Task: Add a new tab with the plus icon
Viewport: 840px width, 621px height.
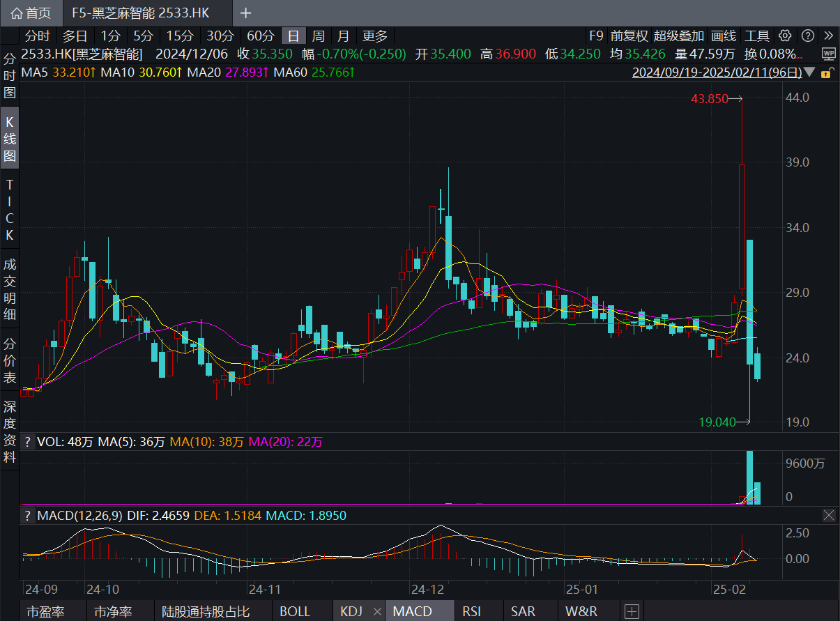Action: click(245, 13)
